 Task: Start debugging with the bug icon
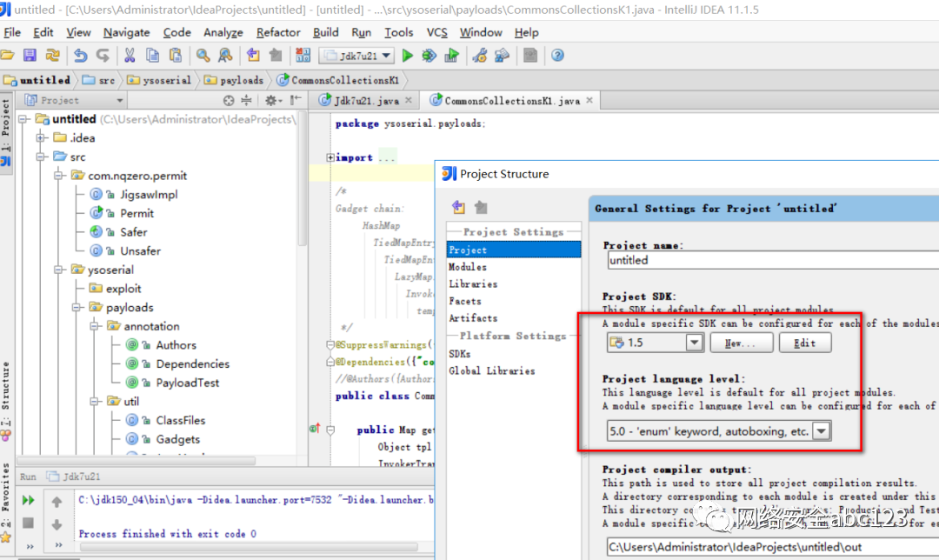tap(429, 56)
